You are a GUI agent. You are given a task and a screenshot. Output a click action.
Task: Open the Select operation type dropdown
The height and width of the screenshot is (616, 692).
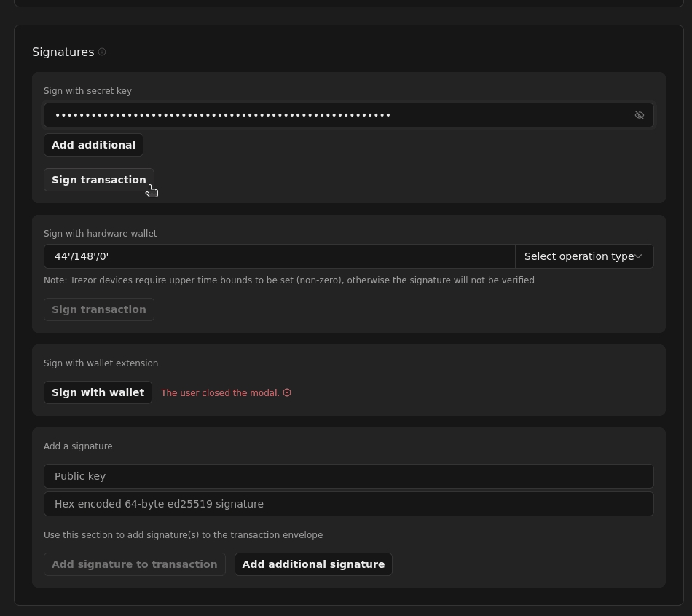pyautogui.click(x=583, y=256)
